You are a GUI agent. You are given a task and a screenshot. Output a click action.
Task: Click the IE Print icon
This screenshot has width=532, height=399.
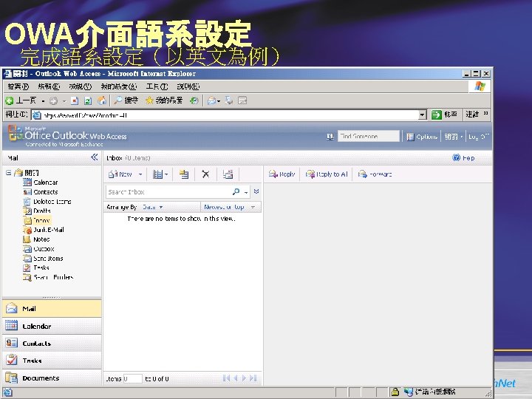[229, 100]
